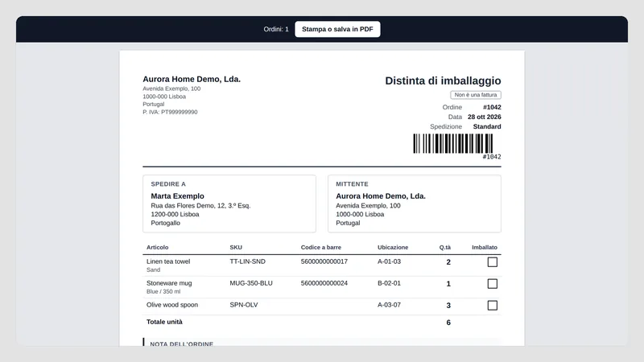The width and height of the screenshot is (644, 362).
Task: Click the 'Stampa o salva in PDF' button
Action: click(337, 29)
